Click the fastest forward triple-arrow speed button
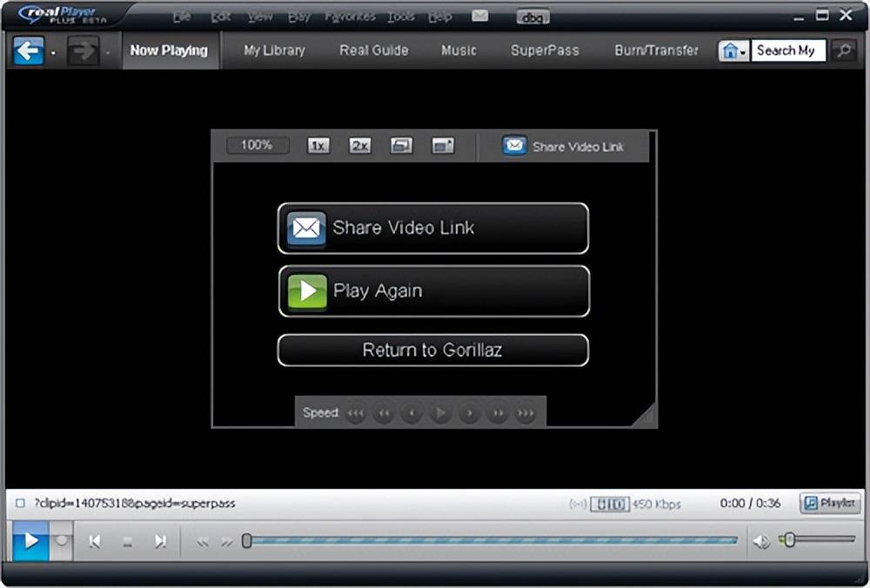 (525, 413)
